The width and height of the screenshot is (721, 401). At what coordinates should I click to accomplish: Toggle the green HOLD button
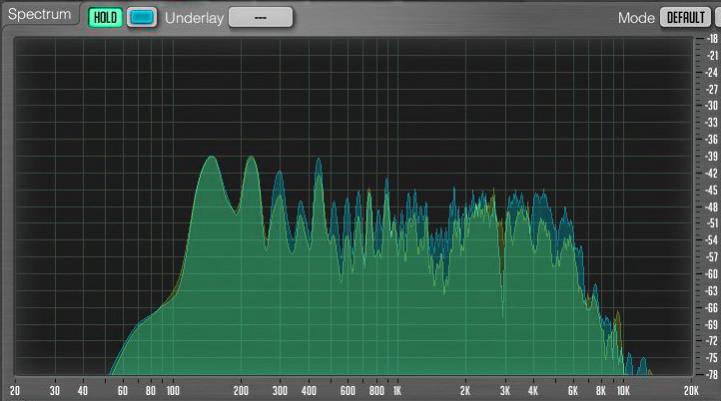click(x=105, y=17)
